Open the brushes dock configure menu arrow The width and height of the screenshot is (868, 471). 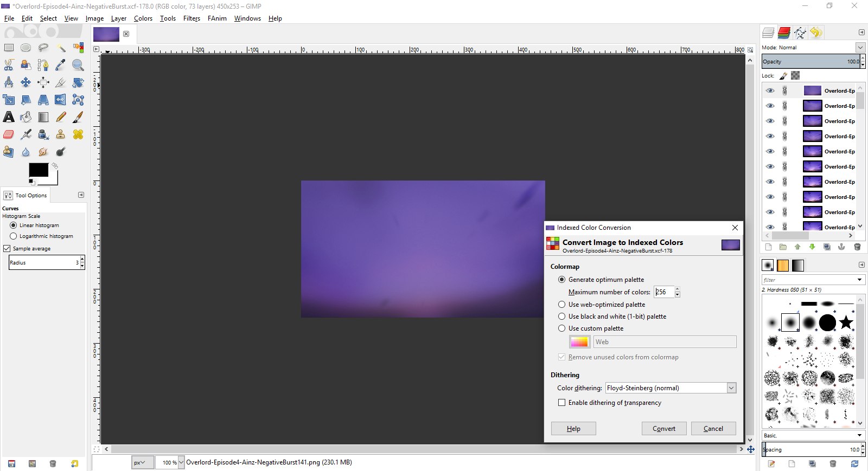tap(861, 265)
